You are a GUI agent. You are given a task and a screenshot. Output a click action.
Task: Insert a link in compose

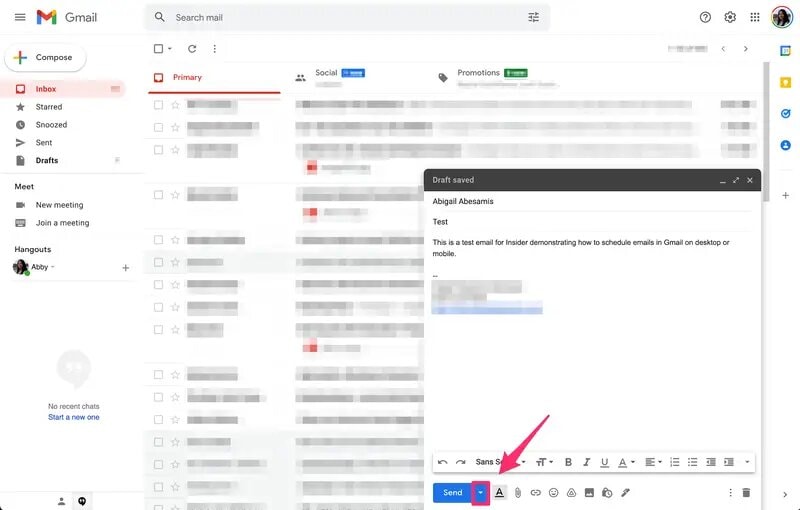(x=536, y=493)
